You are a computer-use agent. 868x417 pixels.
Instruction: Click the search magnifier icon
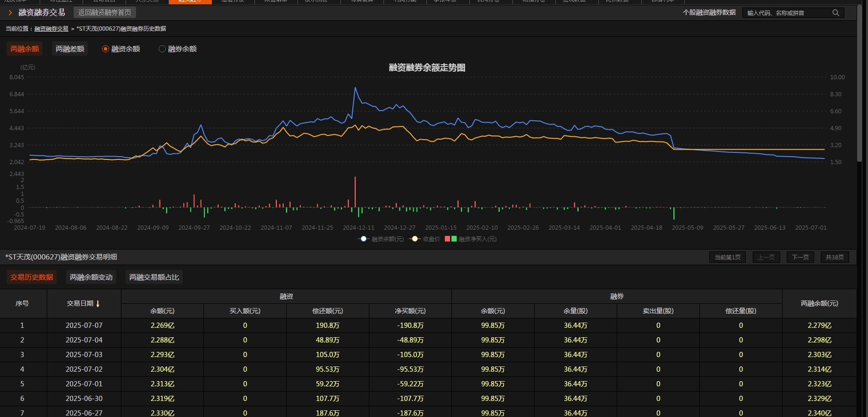[835, 13]
